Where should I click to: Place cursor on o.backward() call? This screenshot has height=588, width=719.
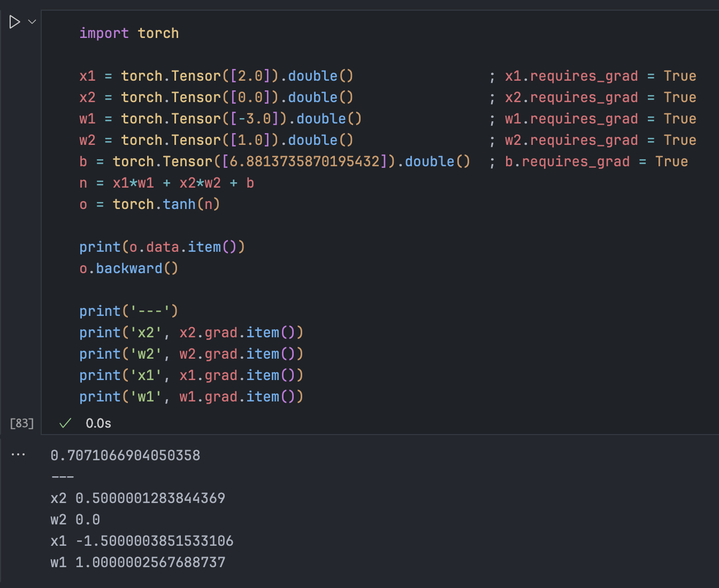point(129,268)
